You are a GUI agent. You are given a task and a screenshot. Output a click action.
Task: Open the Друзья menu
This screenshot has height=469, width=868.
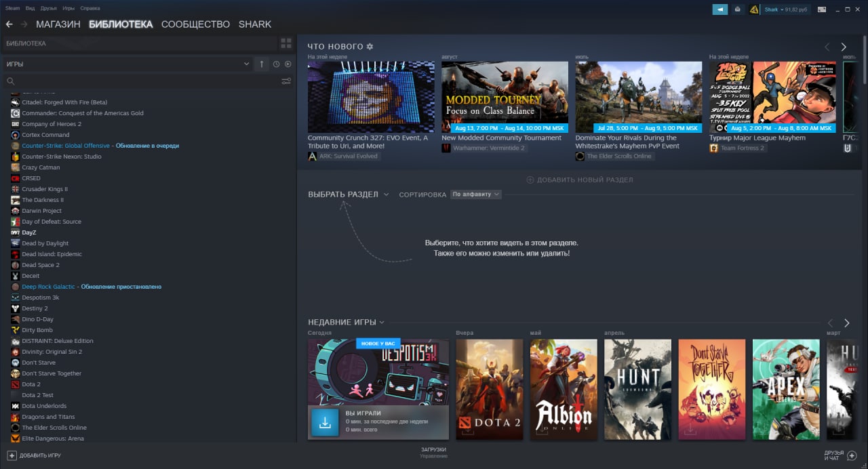[49, 8]
